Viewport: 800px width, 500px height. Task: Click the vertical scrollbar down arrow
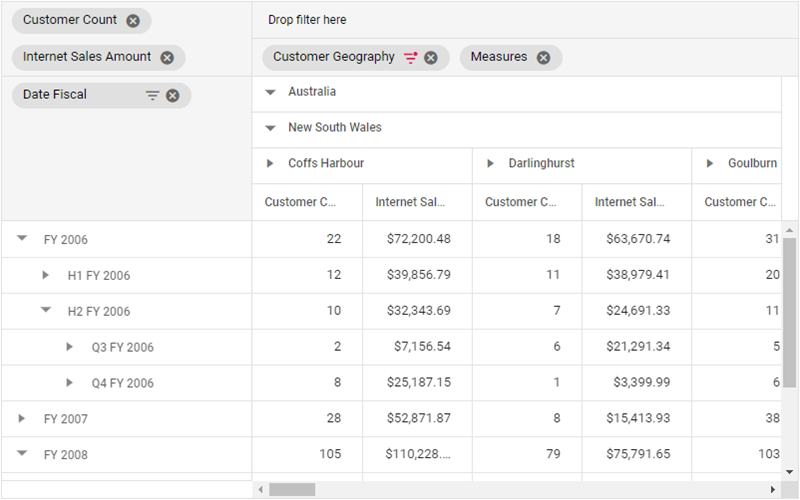click(790, 471)
